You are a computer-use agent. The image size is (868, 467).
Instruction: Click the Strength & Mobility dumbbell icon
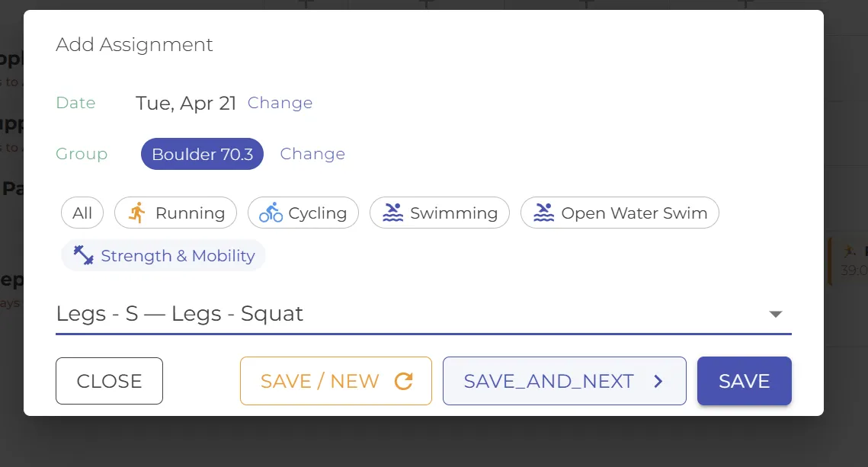(82, 255)
